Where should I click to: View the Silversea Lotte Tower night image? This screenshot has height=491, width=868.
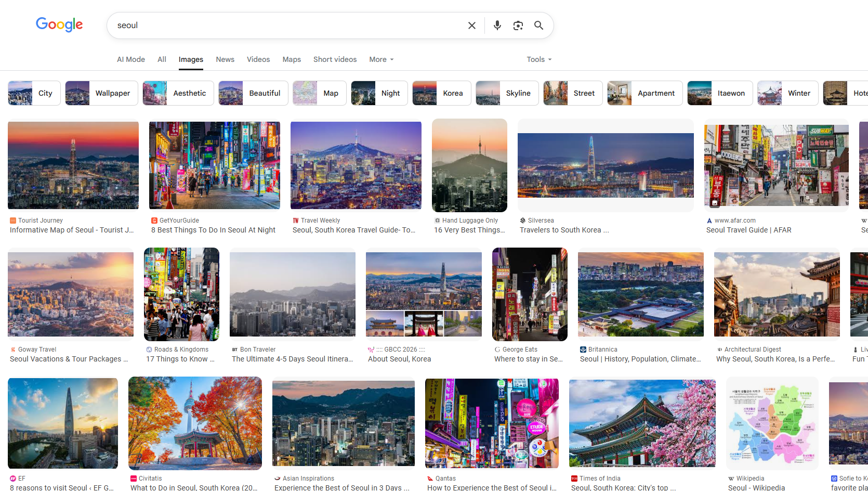point(606,165)
